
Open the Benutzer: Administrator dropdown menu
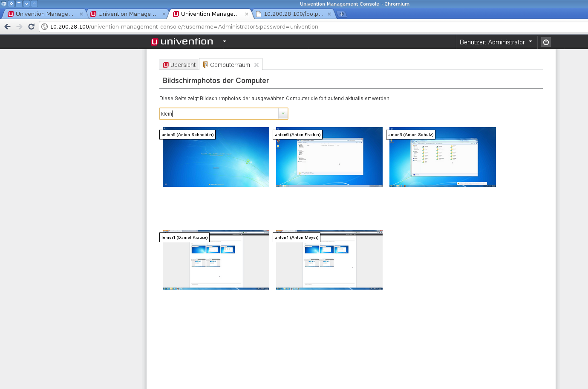coord(496,42)
